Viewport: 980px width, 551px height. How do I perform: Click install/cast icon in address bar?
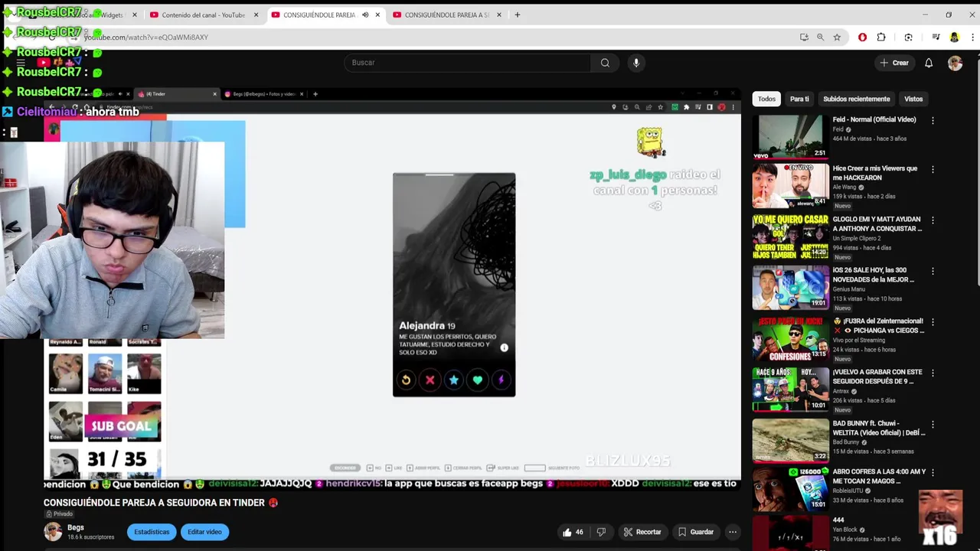pyautogui.click(x=804, y=37)
